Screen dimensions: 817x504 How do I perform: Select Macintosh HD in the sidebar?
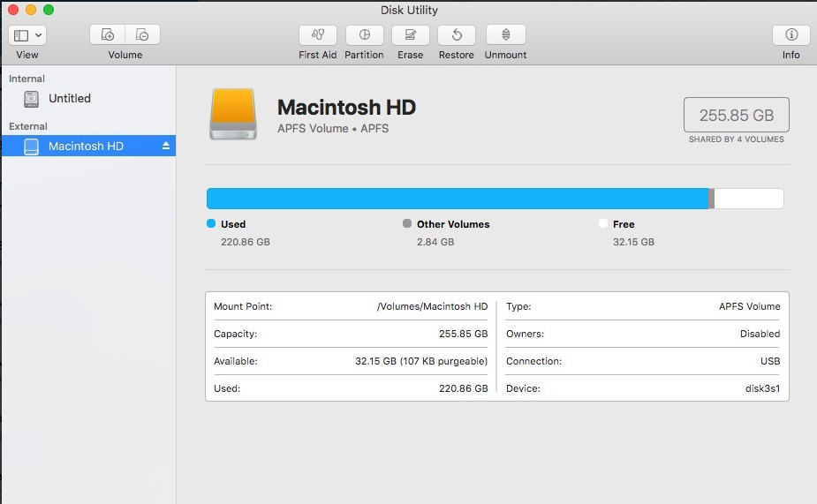(x=88, y=146)
